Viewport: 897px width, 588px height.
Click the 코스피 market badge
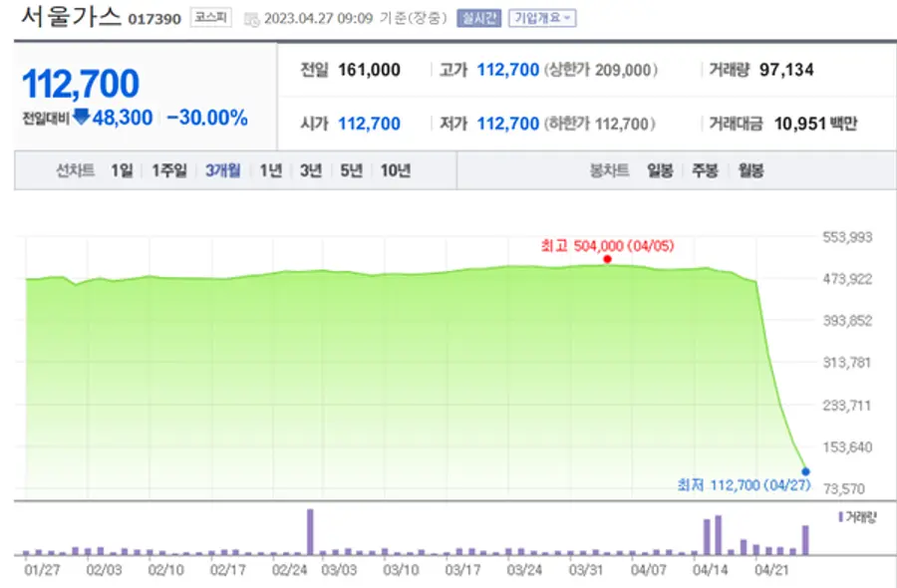(x=211, y=18)
